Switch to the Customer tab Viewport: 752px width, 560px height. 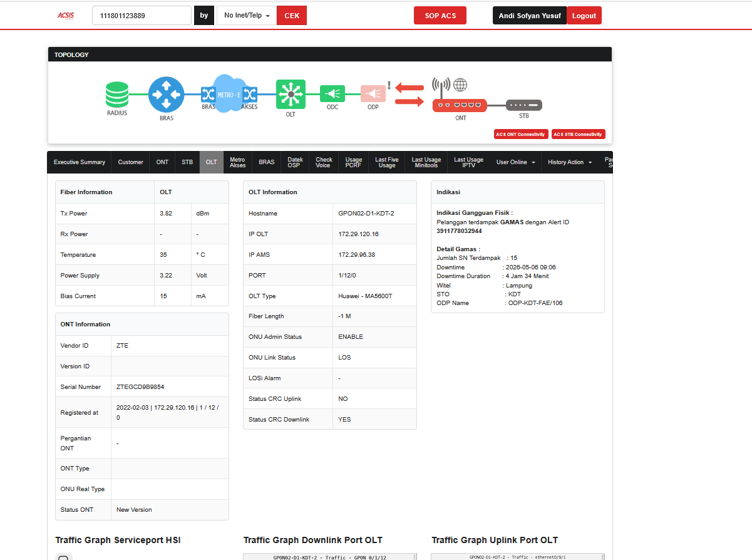[130, 162]
